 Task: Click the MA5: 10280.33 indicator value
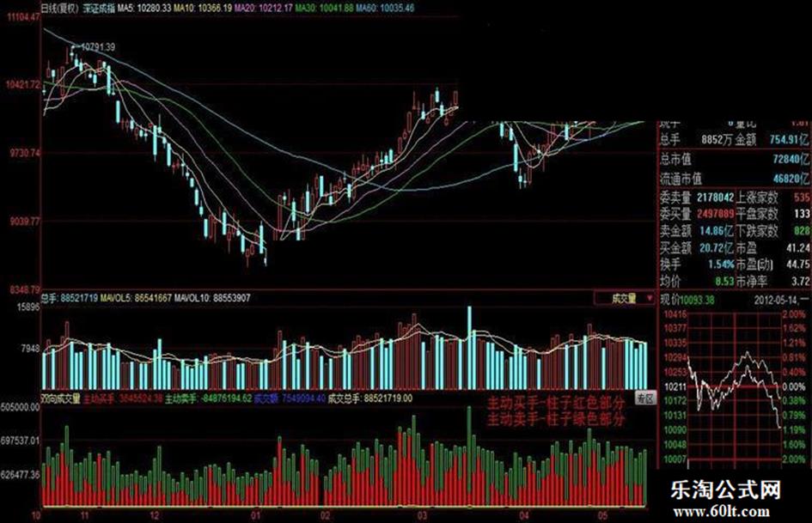(x=144, y=8)
